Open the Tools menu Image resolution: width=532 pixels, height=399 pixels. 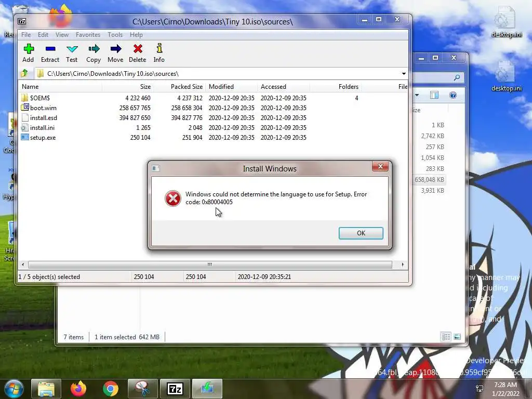[115, 35]
